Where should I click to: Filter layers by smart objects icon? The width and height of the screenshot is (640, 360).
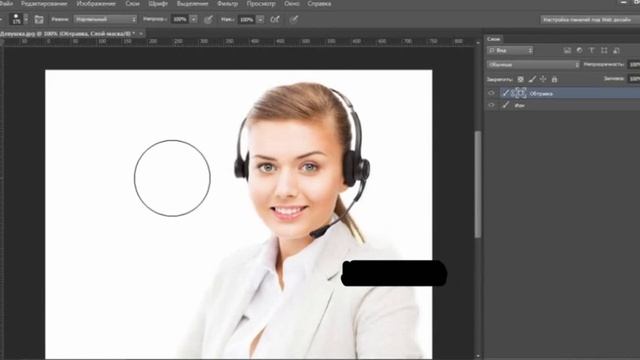616,50
